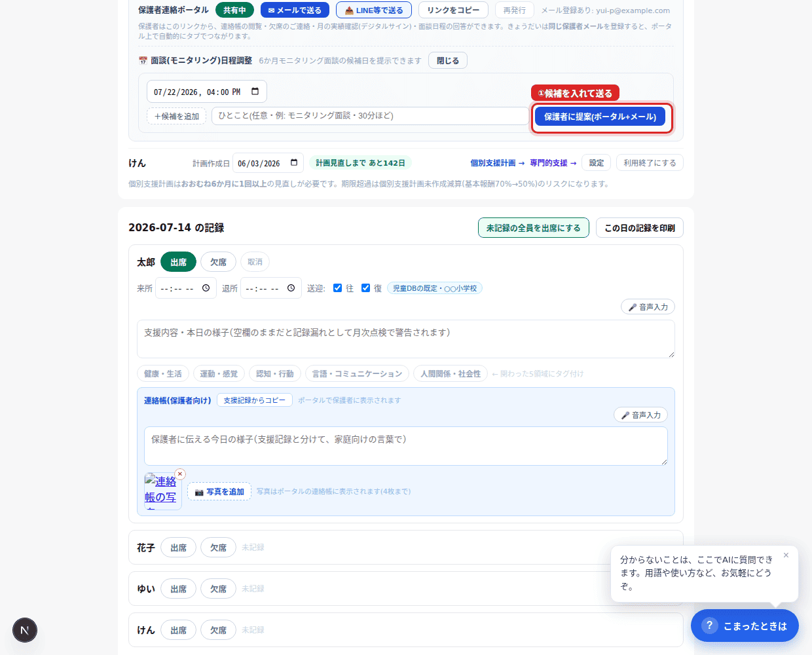Click リンクをコピー button
This screenshot has width=812, height=655.
453,10
